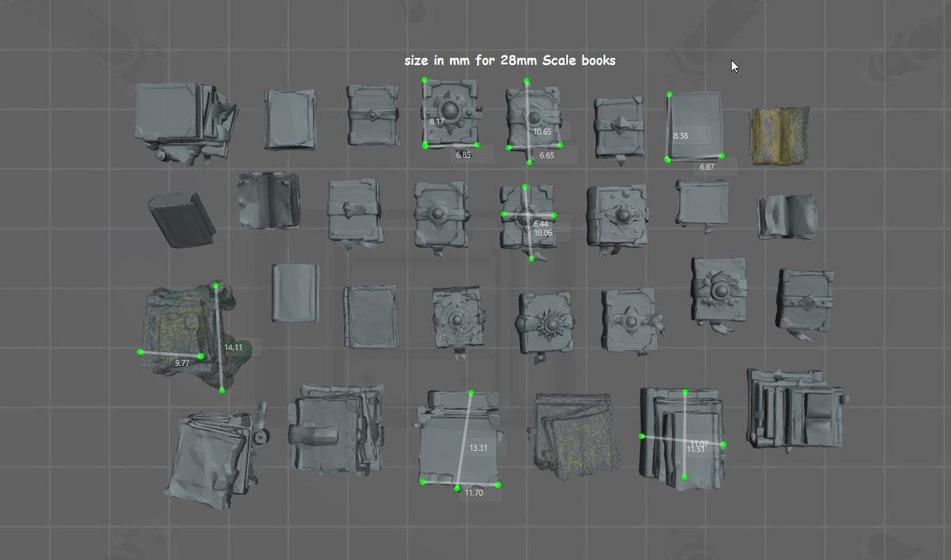Click left green endpoint of the 9.77 line
The image size is (951, 560).
(x=140, y=352)
